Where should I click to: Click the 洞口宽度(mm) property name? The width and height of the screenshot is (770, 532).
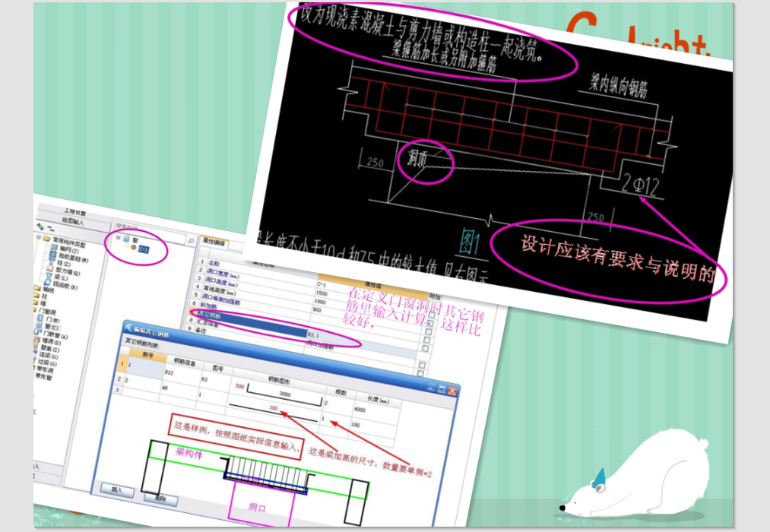point(223,274)
